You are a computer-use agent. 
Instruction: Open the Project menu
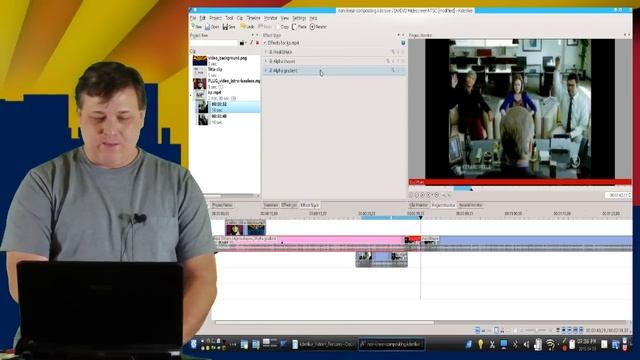pyautogui.click(x=215, y=18)
